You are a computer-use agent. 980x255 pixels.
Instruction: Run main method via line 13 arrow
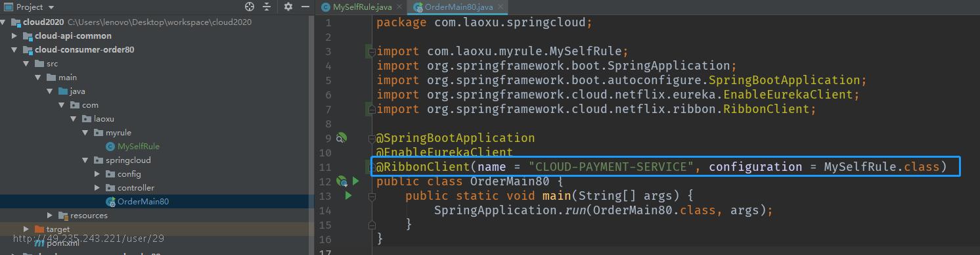348,195
